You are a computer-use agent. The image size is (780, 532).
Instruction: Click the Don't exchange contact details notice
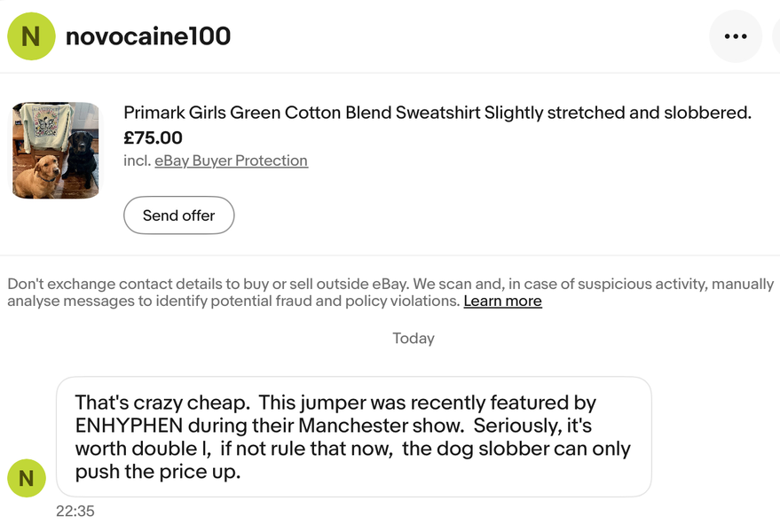390,293
